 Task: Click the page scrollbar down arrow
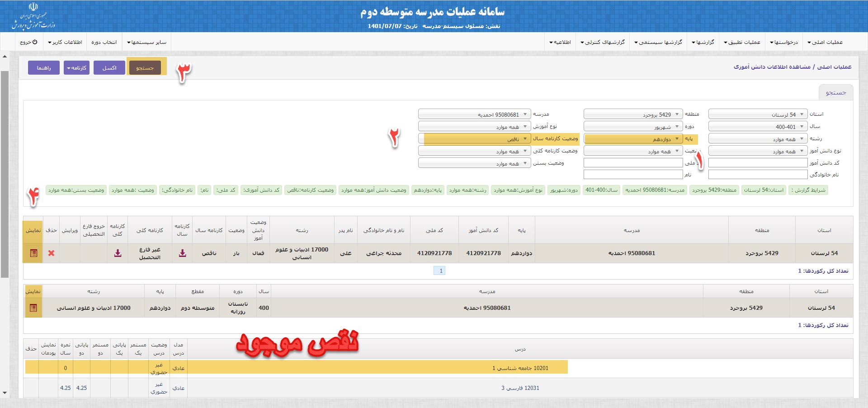coord(5,393)
